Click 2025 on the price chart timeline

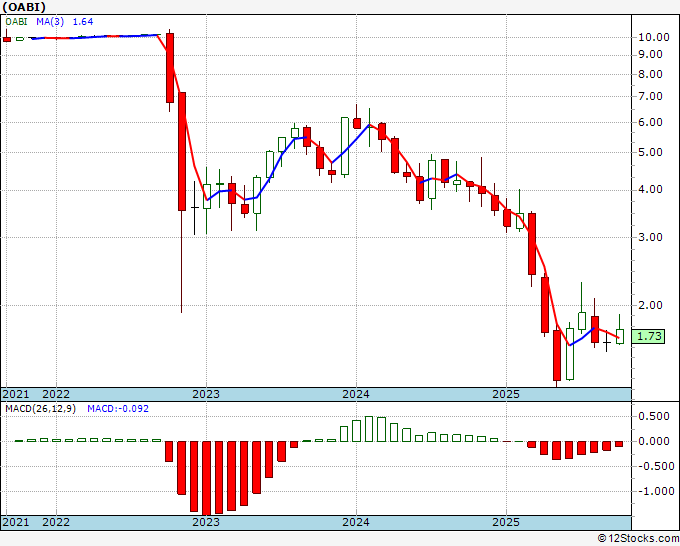(x=506, y=394)
